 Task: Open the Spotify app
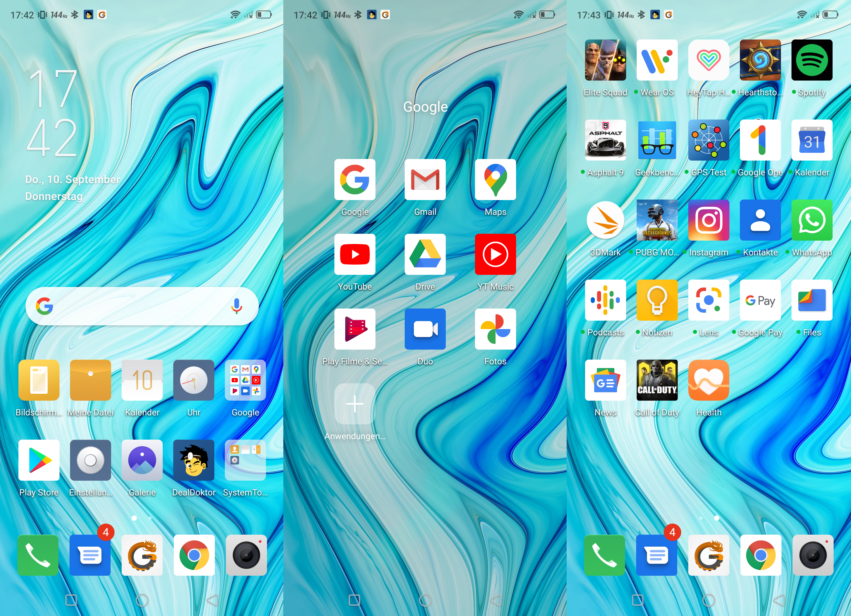[812, 60]
